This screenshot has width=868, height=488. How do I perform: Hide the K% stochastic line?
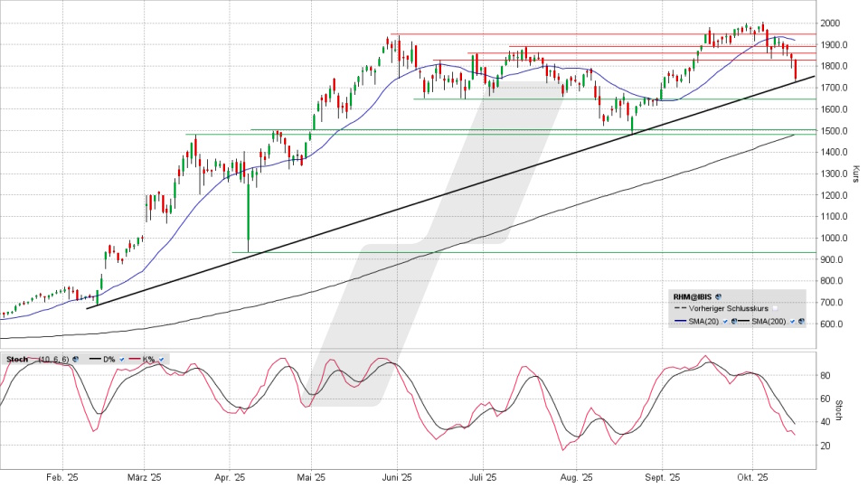(161, 359)
